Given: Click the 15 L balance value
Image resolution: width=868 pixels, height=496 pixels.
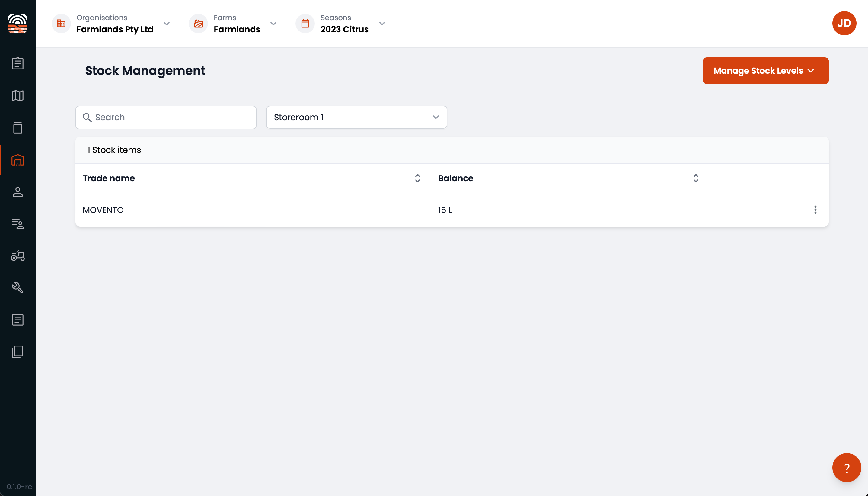Looking at the screenshot, I should (445, 210).
